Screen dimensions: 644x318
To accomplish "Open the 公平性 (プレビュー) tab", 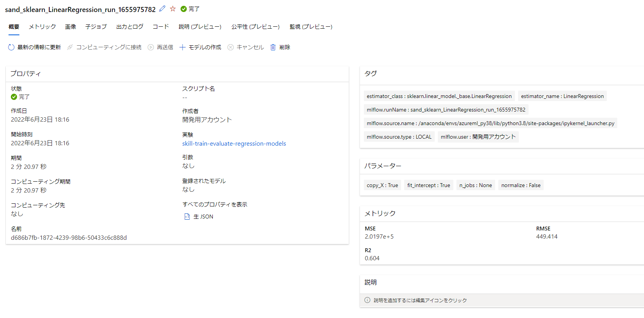I will 256,27.
